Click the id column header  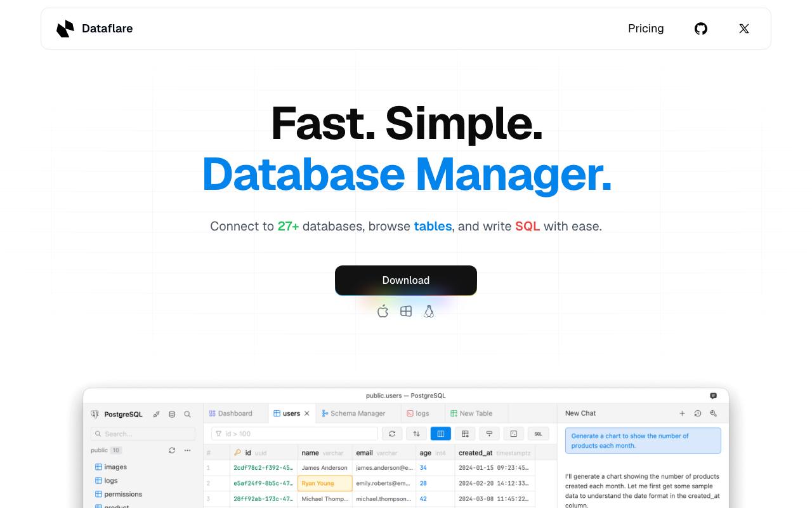coord(263,453)
